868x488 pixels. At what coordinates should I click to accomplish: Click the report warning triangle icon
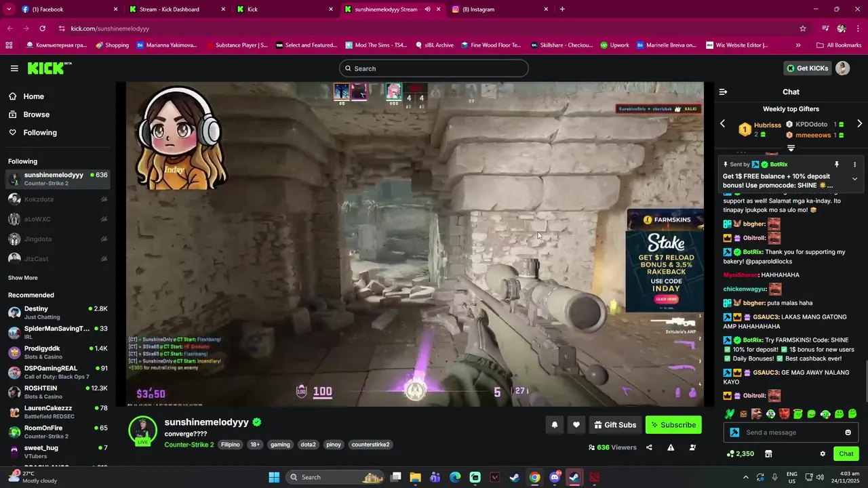[x=671, y=447]
